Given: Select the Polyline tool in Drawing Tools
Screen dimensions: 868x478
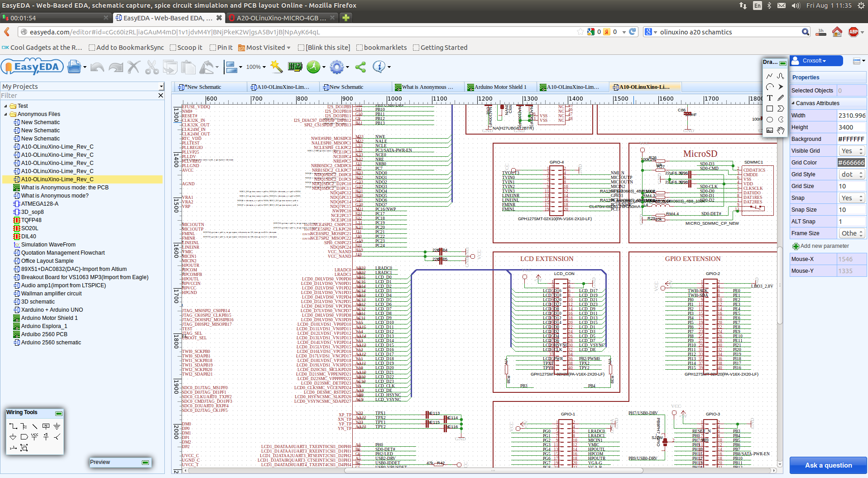Looking at the screenshot, I should (770, 76).
